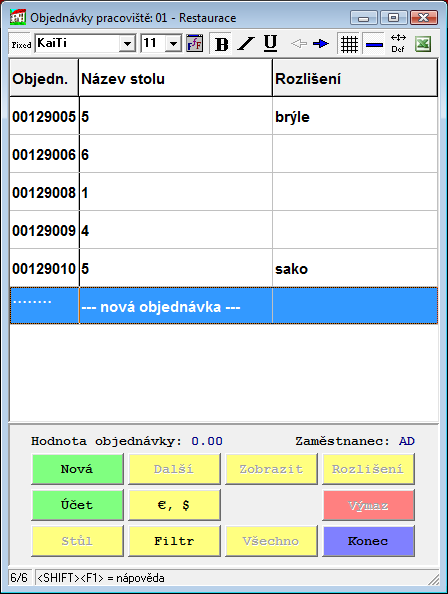Image resolution: width=448 pixels, height=594 pixels.
Task: Open the font dialog icon
Action: pyautogui.click(x=195, y=44)
